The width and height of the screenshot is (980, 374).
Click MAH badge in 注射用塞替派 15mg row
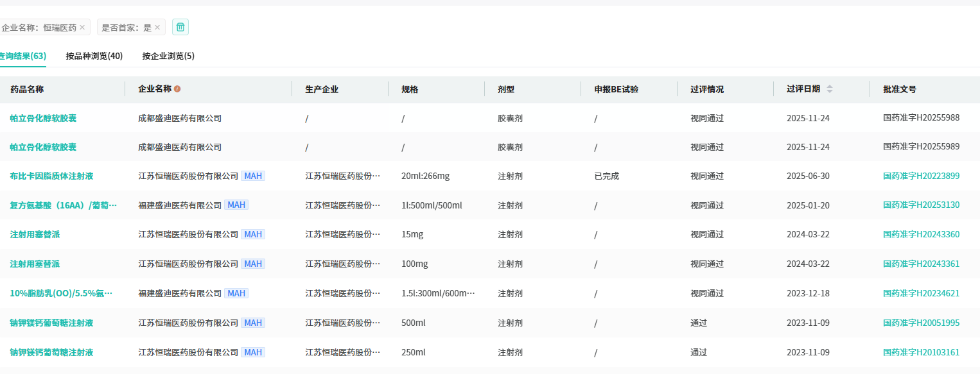click(253, 234)
